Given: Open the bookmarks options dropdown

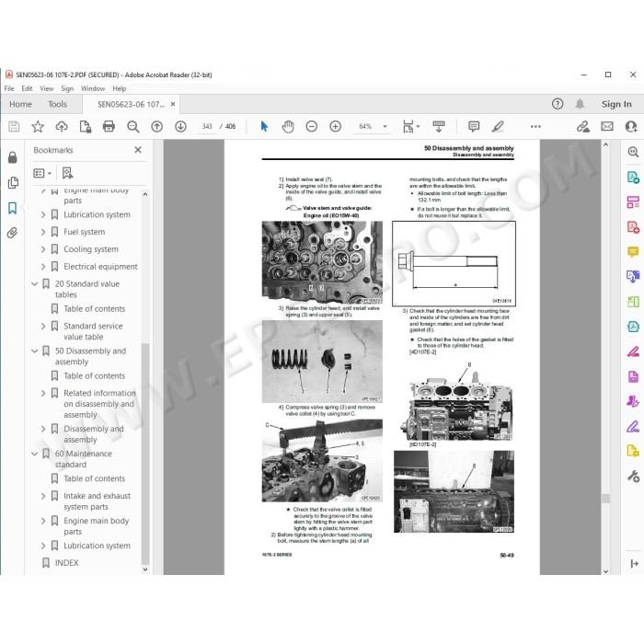Looking at the screenshot, I should pos(42,173).
